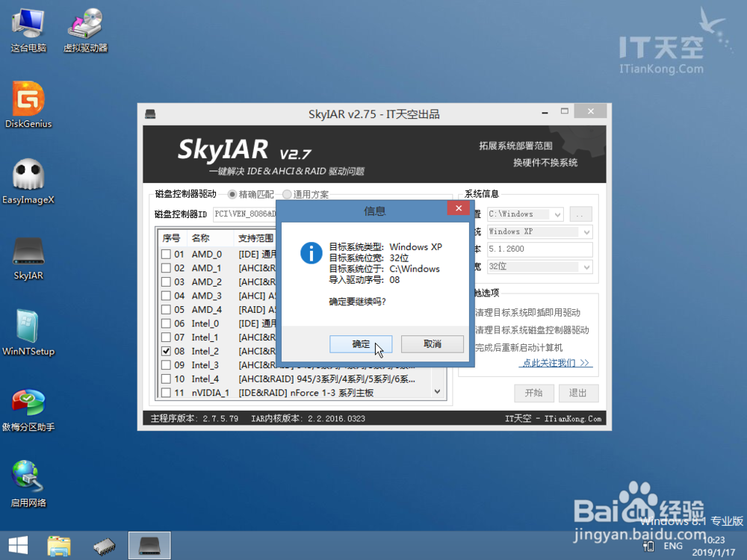This screenshot has height=560, width=747.
Task: Uncheck the 08 Intel_2 driver checkbox
Action: pyautogui.click(x=166, y=351)
